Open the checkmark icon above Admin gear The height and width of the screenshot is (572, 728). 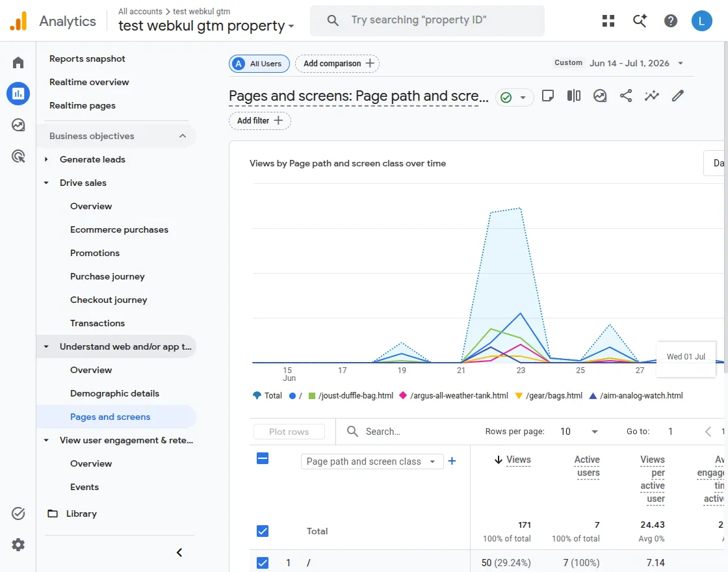(x=18, y=513)
